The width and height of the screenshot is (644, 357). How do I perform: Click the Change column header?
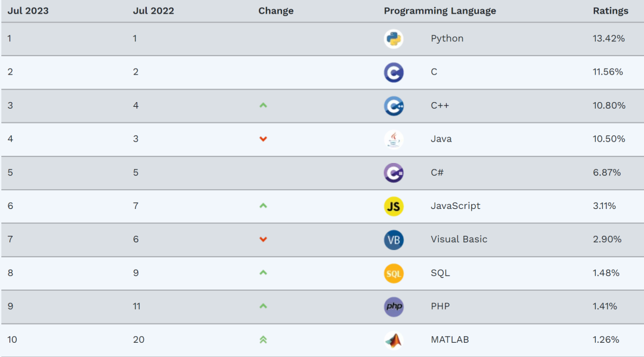tap(275, 11)
